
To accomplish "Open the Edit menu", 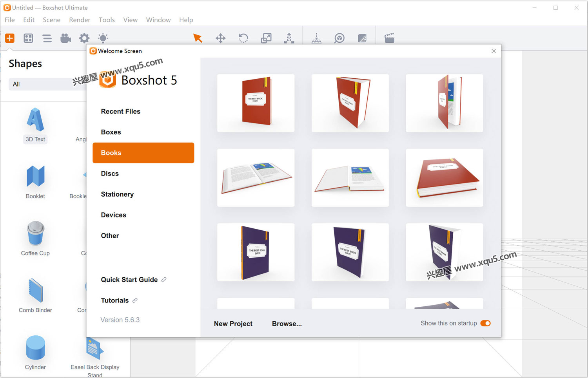I will pyautogui.click(x=29, y=20).
